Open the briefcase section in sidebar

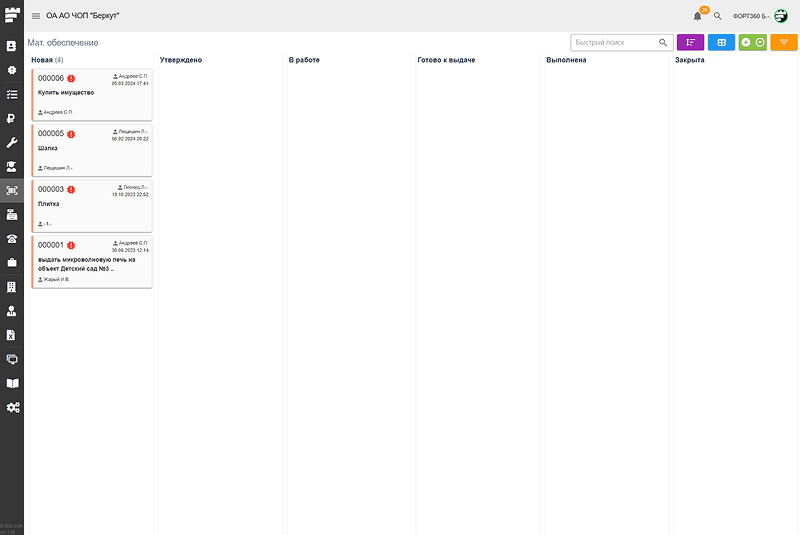coord(12,262)
